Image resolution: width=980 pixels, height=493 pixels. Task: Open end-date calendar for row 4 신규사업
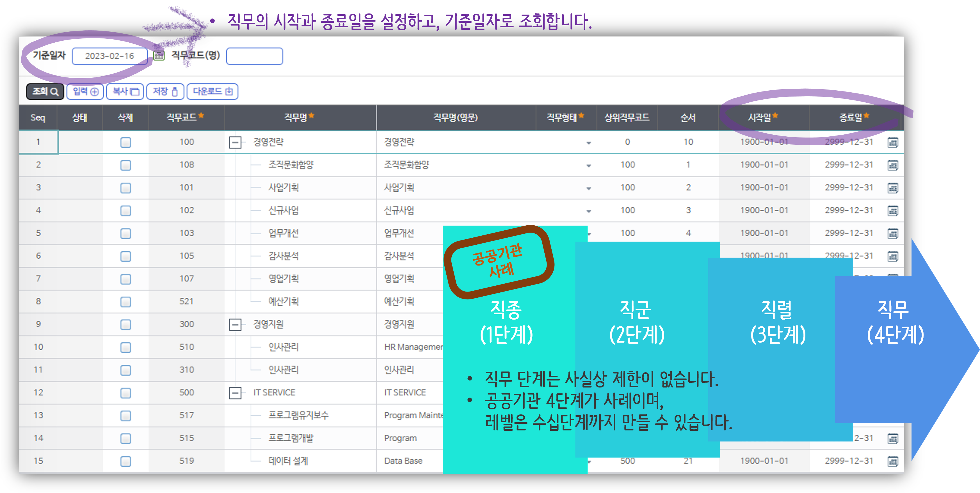click(892, 211)
